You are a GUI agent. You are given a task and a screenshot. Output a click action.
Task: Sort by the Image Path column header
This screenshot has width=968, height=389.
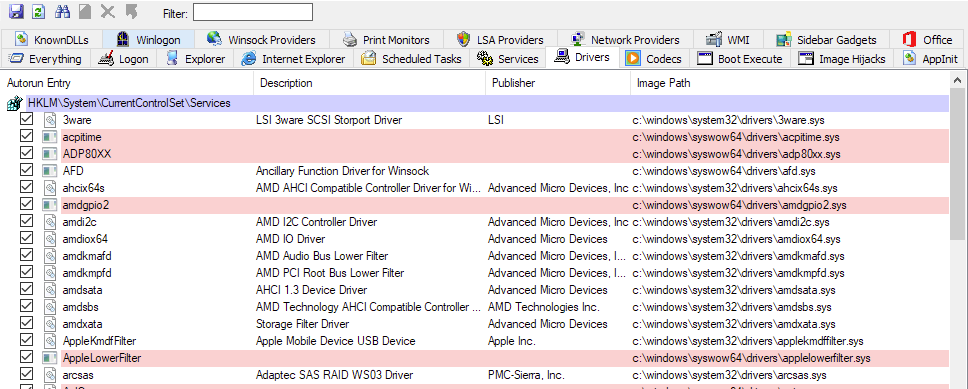790,83
